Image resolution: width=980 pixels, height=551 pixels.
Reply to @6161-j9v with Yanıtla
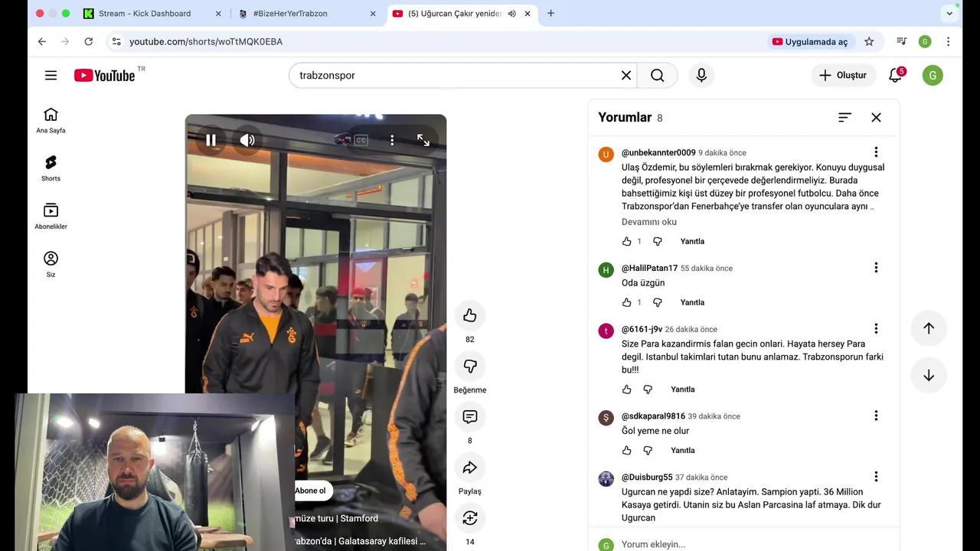pyautogui.click(x=683, y=390)
